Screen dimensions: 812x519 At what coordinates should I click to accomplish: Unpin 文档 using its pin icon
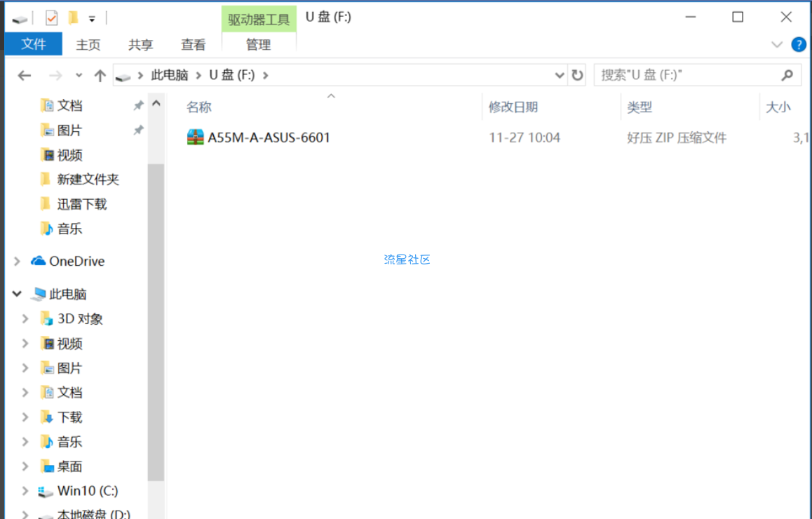click(x=138, y=106)
